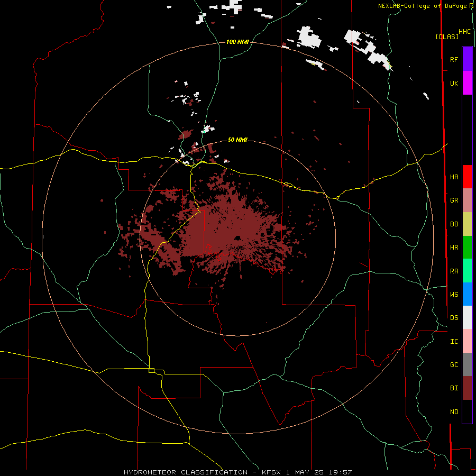
Task: Click the 50 NMI range ring label
Action: point(237,140)
